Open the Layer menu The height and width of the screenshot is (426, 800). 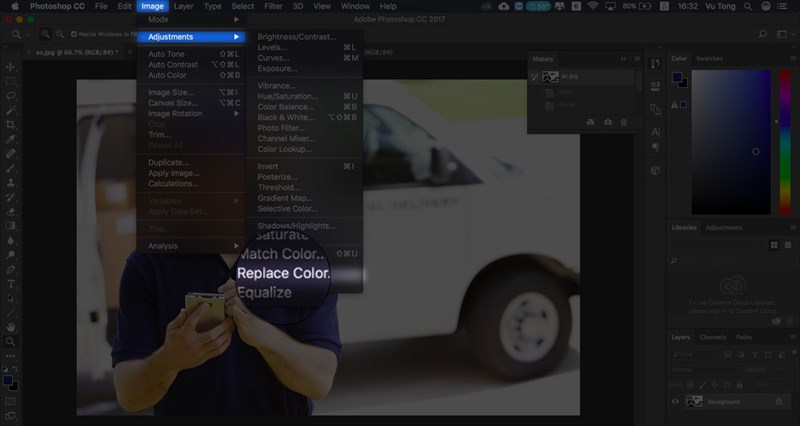183,6
